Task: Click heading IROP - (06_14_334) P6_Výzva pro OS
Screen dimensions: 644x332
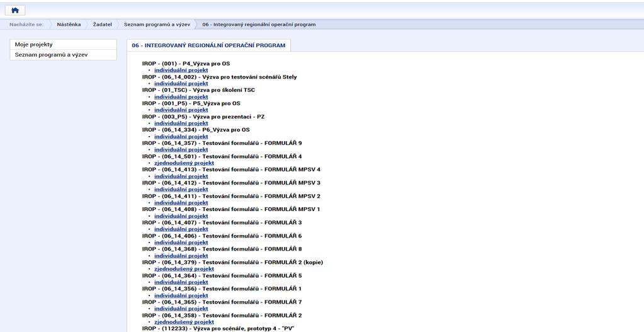Action: click(196, 130)
